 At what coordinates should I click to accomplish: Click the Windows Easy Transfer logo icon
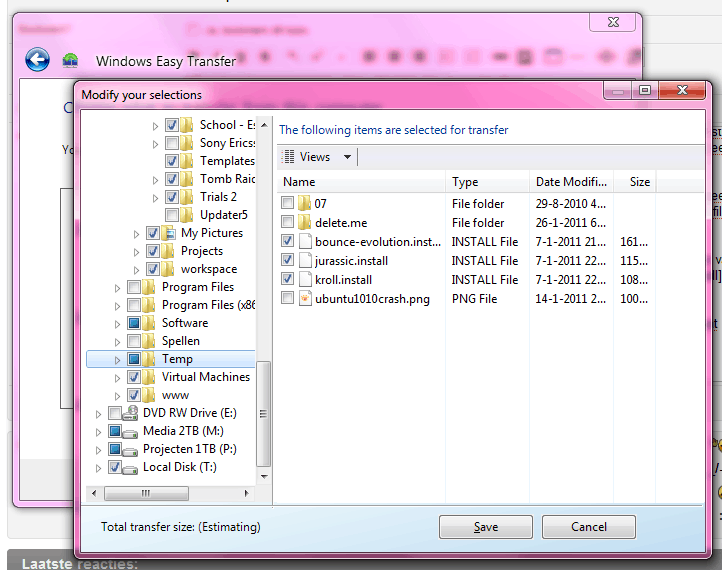click(x=70, y=60)
